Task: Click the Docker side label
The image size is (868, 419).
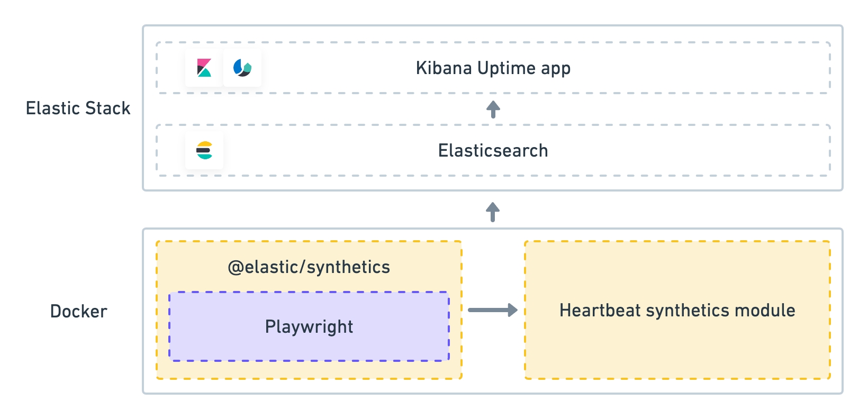Action: pos(79,311)
